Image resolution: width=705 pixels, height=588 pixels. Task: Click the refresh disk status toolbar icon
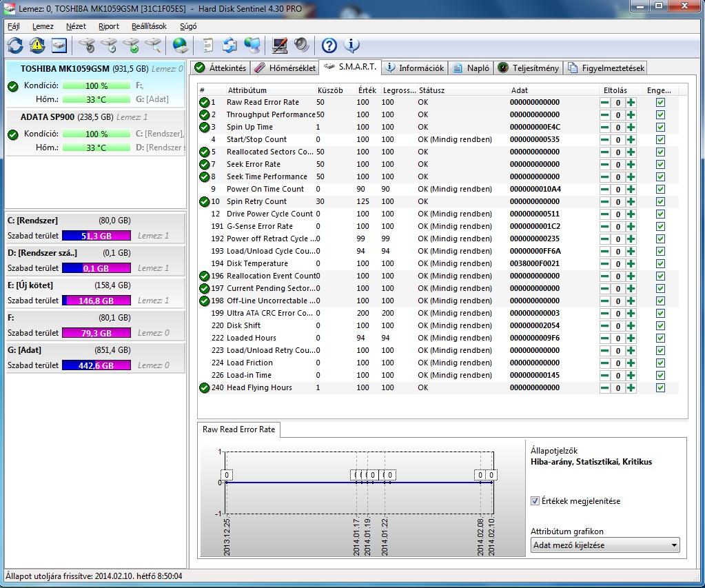tap(15, 45)
